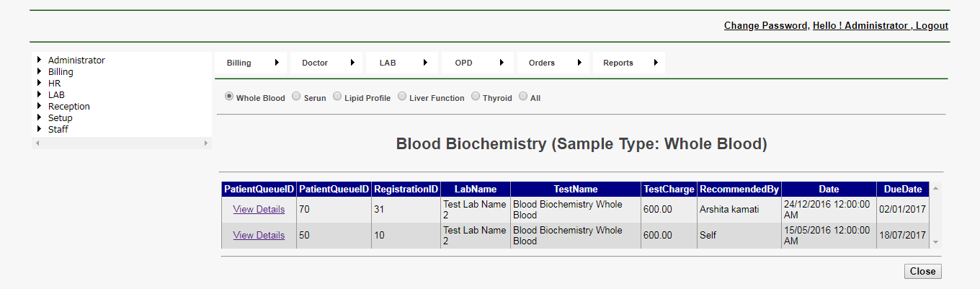This screenshot has width=980, height=289.
Task: Expand the Administrator tree node arrow
Action: 39,61
